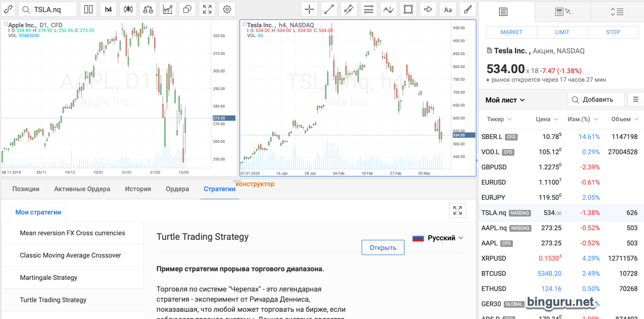Expand the Мой лист watchlist dropdown
This screenshot has height=319, width=644.
point(505,100)
